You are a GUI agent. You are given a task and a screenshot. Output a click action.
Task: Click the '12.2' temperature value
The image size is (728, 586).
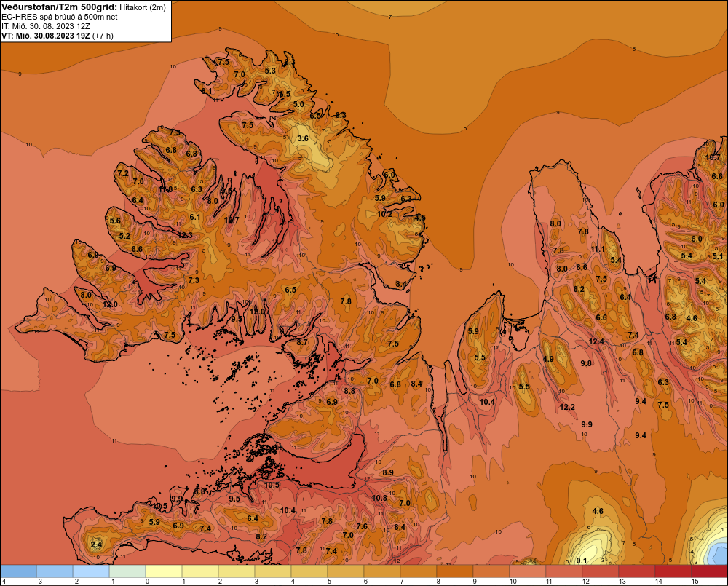coord(567,407)
